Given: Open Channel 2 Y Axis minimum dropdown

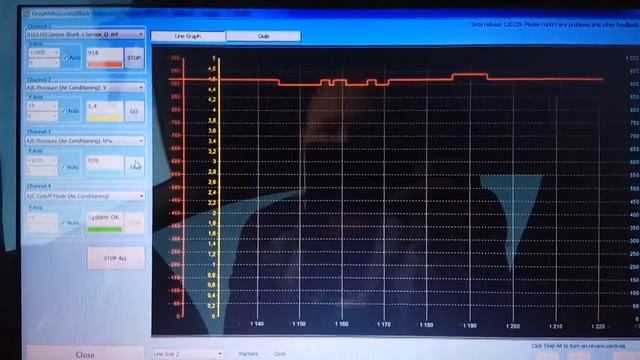Looking at the screenshot, I should [42, 116].
